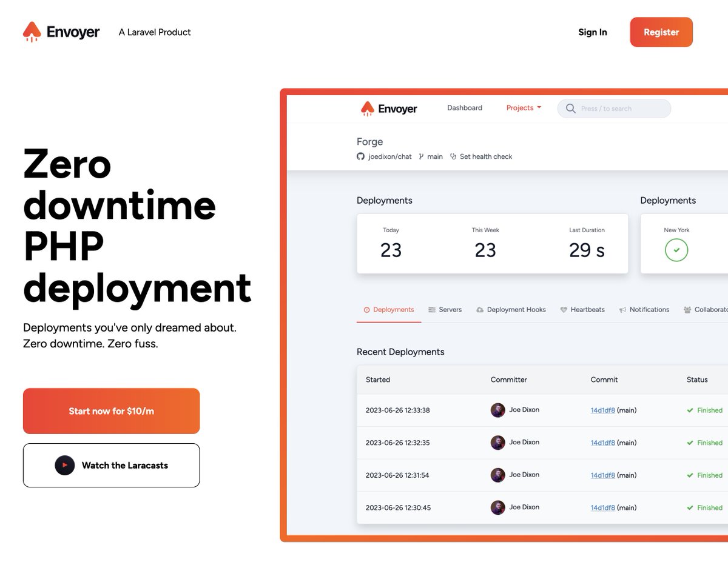Screen dimensions: 728x582
Task: Click timestamp 2023-06-26 12:31:54
Action: coord(397,475)
